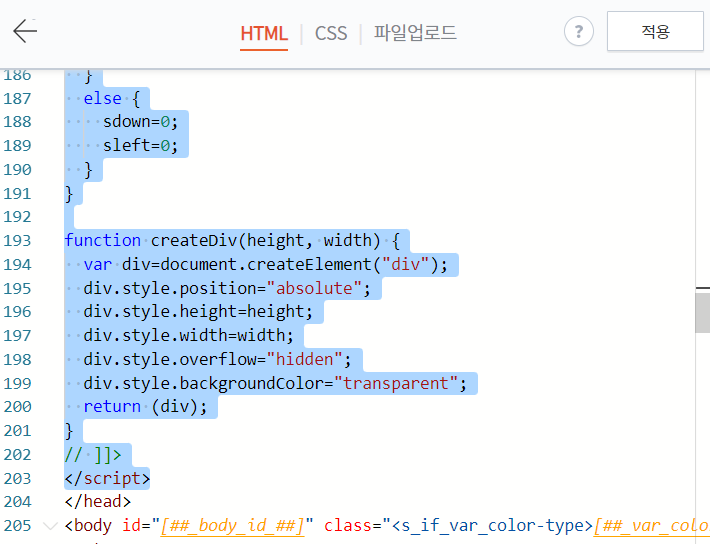Place cursor on 'function createDiv(height, width)' line
710x544 pixels.
tap(232, 241)
